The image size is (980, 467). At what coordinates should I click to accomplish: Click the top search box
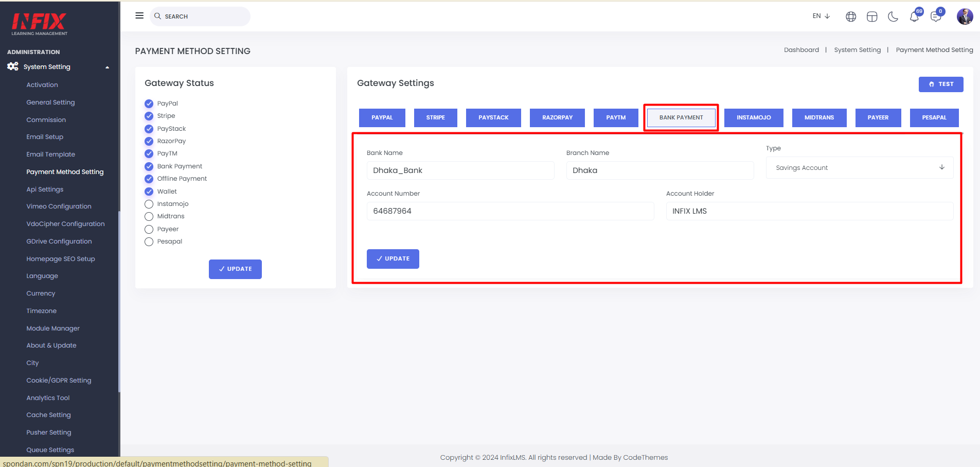pyautogui.click(x=200, y=16)
